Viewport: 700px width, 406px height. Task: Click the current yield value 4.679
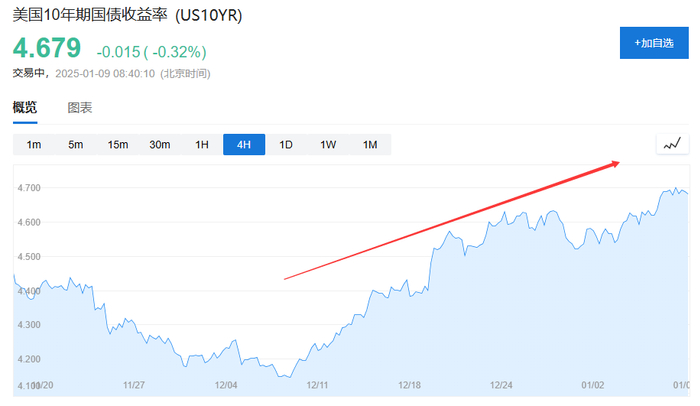(x=46, y=49)
